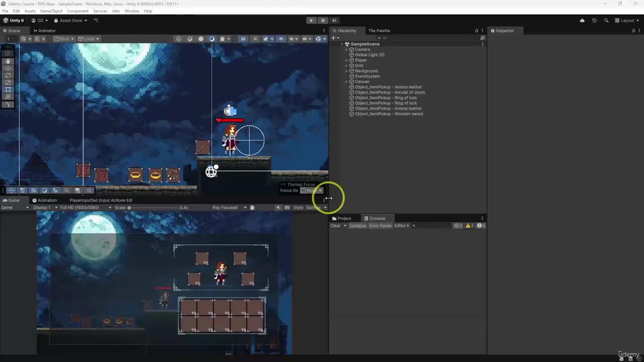
Task: Click the Unity 6 logo button
Action: pos(14,21)
